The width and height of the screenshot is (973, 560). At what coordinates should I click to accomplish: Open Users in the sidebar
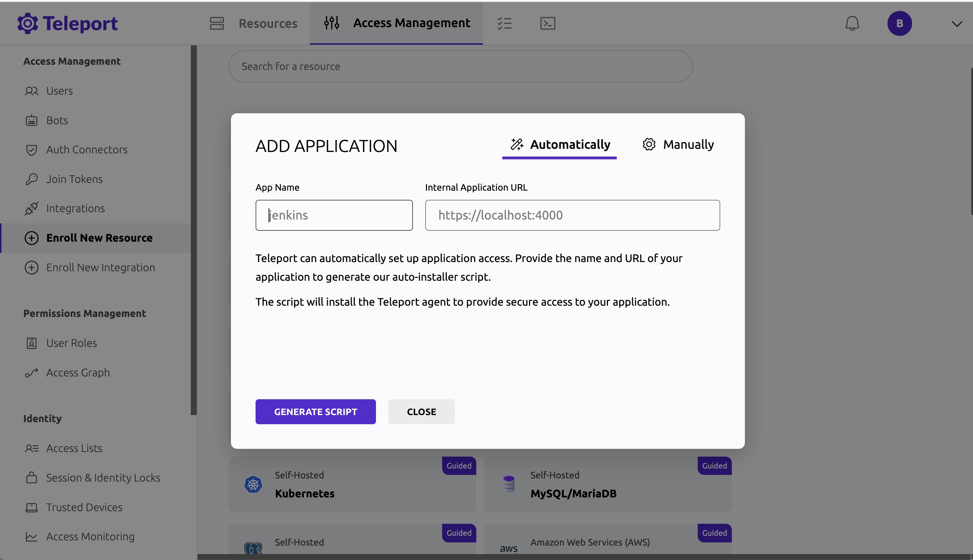click(x=95, y=91)
